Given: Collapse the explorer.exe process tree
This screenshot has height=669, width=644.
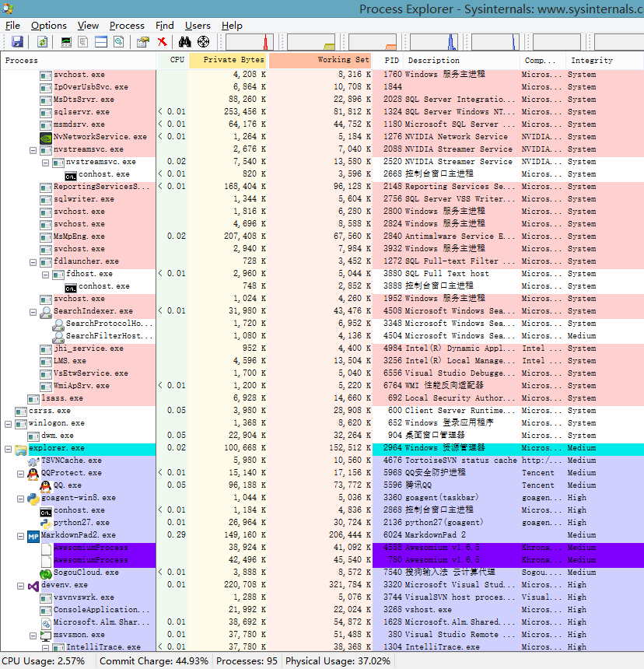Looking at the screenshot, I should (9, 449).
